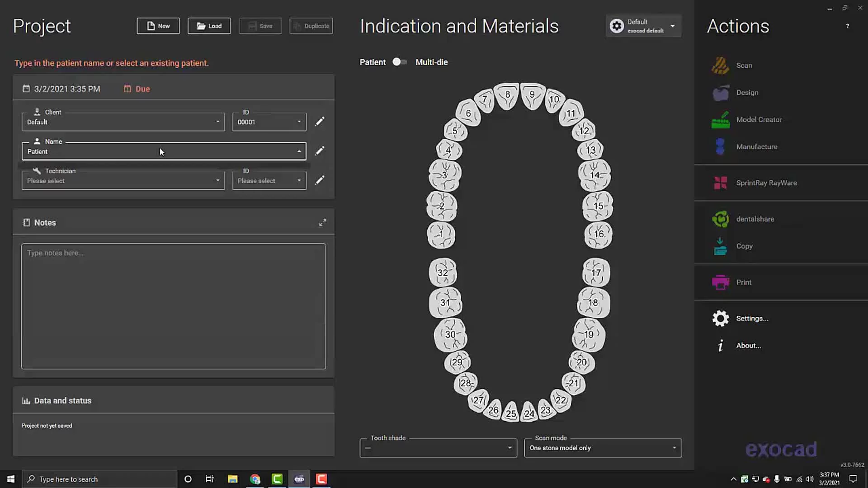Open Chrome from the taskbar
868x488 pixels.
click(x=255, y=479)
